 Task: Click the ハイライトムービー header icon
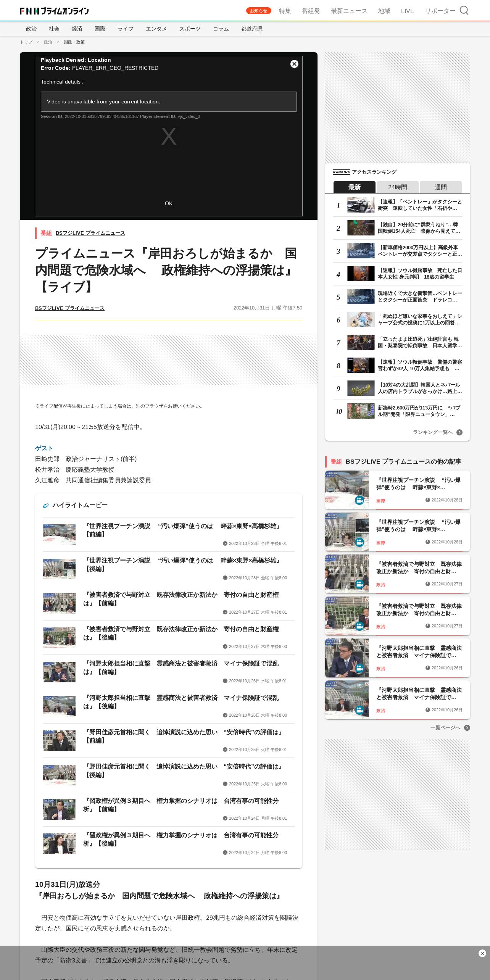point(46,505)
